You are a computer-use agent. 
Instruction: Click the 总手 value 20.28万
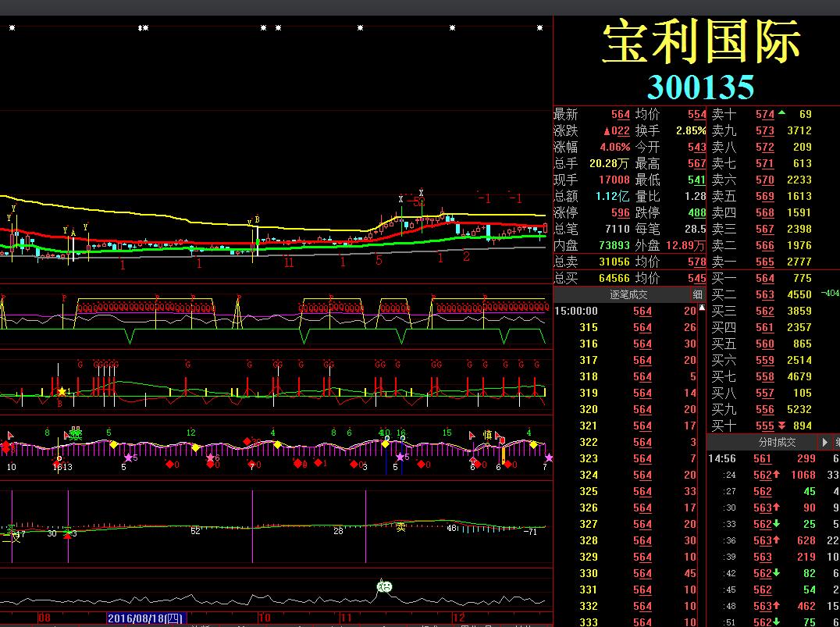pos(609,163)
